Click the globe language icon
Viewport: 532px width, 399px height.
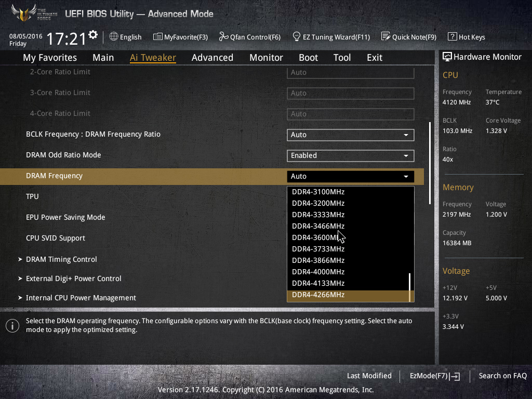point(114,37)
